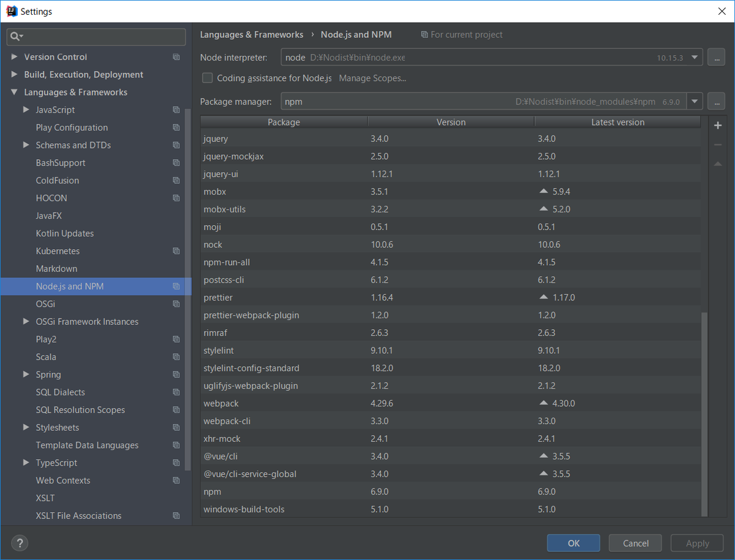Viewport: 735px width, 560px height.
Task: Click project-level icon beside BashSupport
Action: point(176,163)
